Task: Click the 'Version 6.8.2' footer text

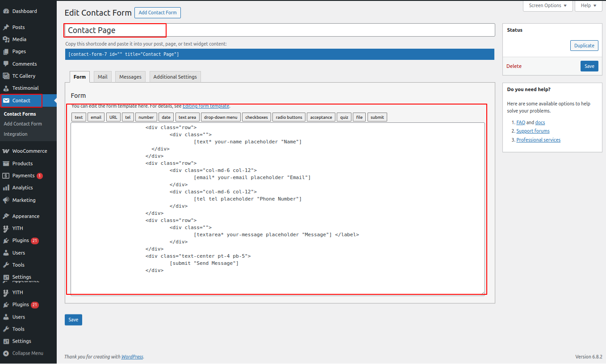Action: coord(589,357)
